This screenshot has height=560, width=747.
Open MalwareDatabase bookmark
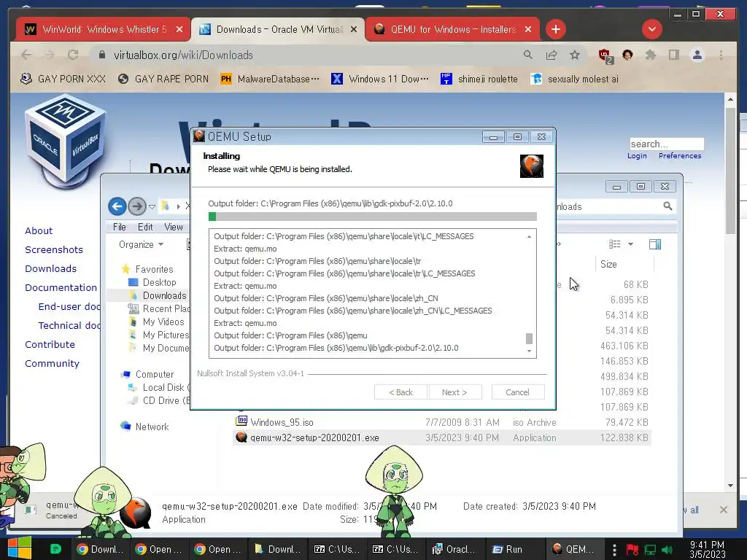(x=270, y=79)
